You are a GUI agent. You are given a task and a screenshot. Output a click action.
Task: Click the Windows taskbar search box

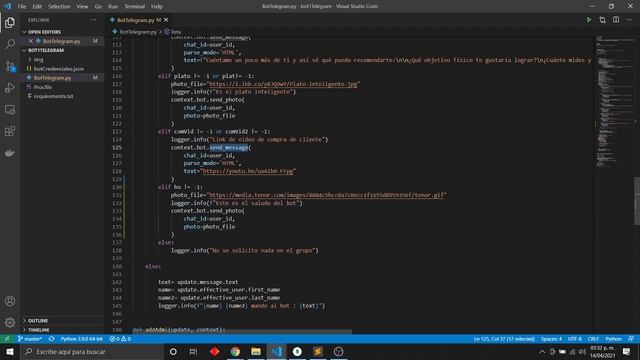(91, 351)
